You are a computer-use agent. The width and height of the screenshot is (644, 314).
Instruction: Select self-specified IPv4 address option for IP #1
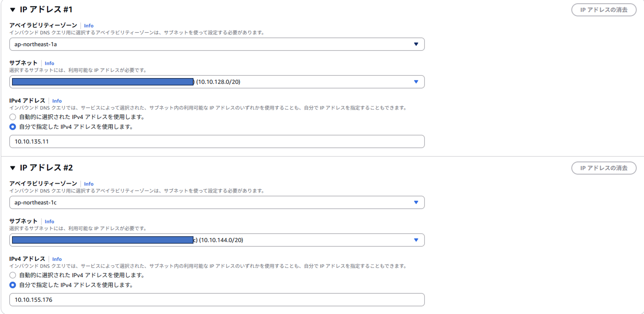13,127
